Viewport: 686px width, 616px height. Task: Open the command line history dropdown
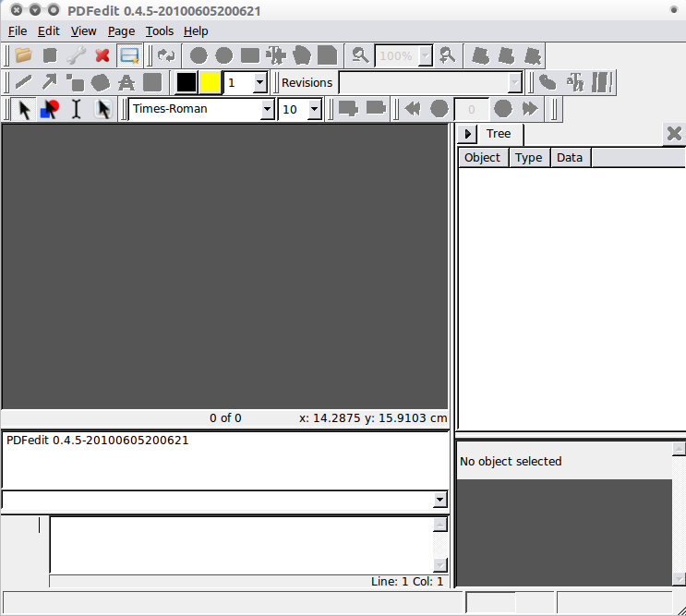[x=440, y=500]
